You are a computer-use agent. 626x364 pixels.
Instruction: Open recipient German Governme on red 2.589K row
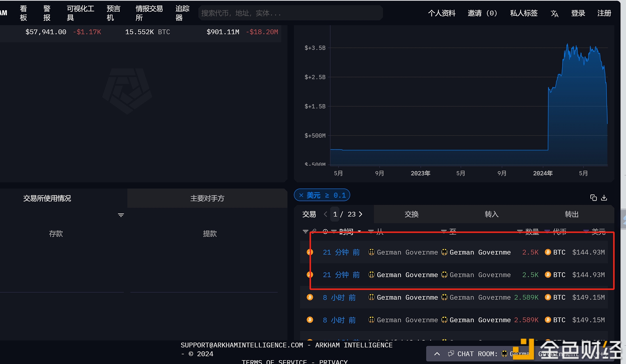pyautogui.click(x=480, y=320)
